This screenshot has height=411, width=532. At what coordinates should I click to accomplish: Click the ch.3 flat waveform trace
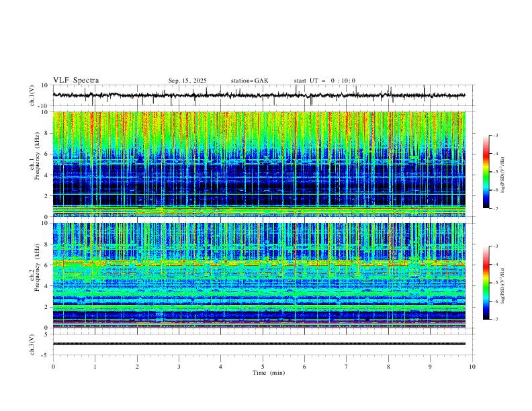click(x=259, y=344)
